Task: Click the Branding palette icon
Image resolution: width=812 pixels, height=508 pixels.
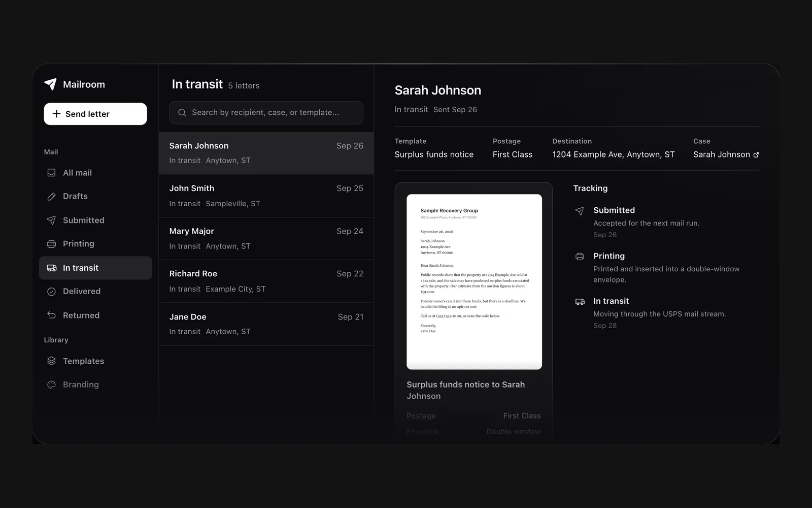Action: tap(51, 385)
